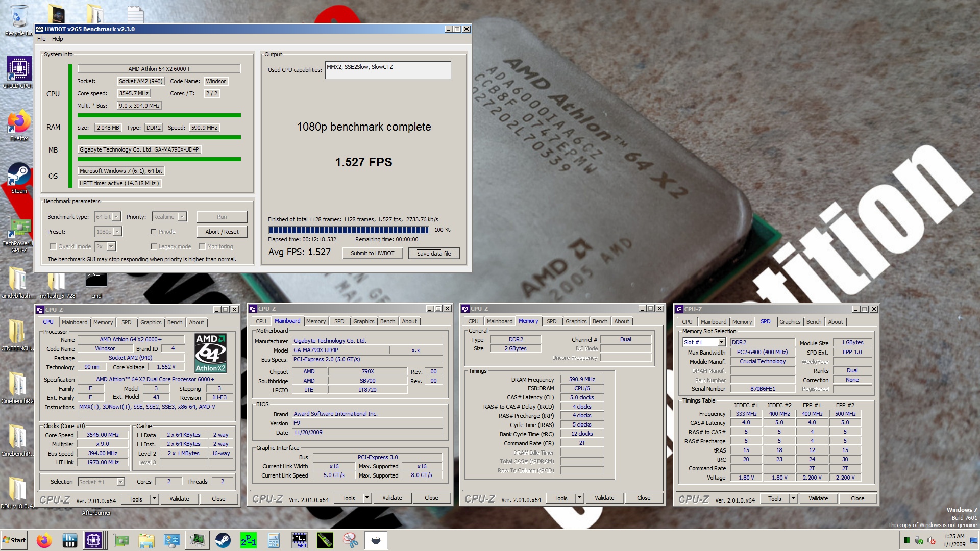Click the Used CPU capabilities text box
The width and height of the screenshot is (980, 551).
(388, 70)
